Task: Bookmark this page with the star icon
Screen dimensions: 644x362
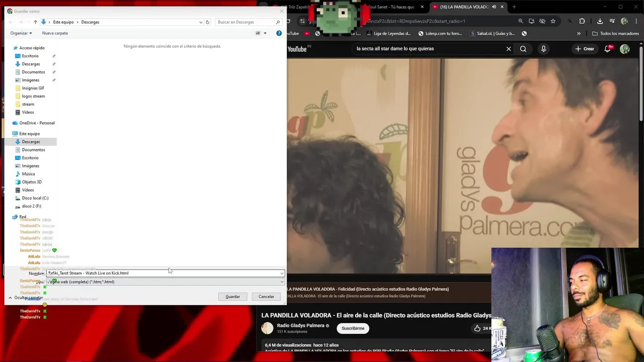Action: point(553,21)
